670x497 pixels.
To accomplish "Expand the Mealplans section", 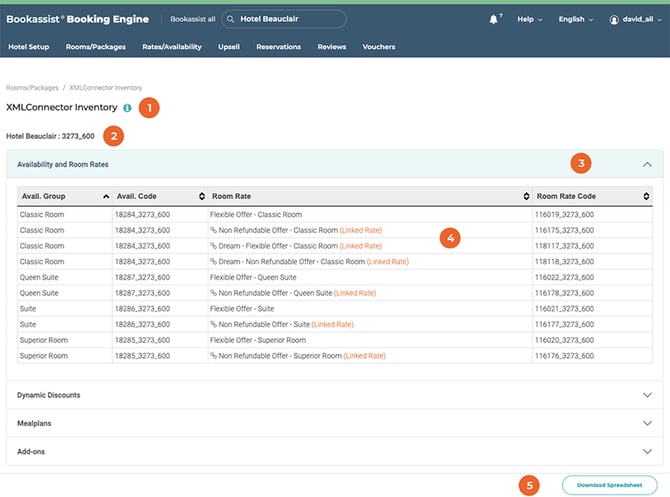I will tap(647, 423).
